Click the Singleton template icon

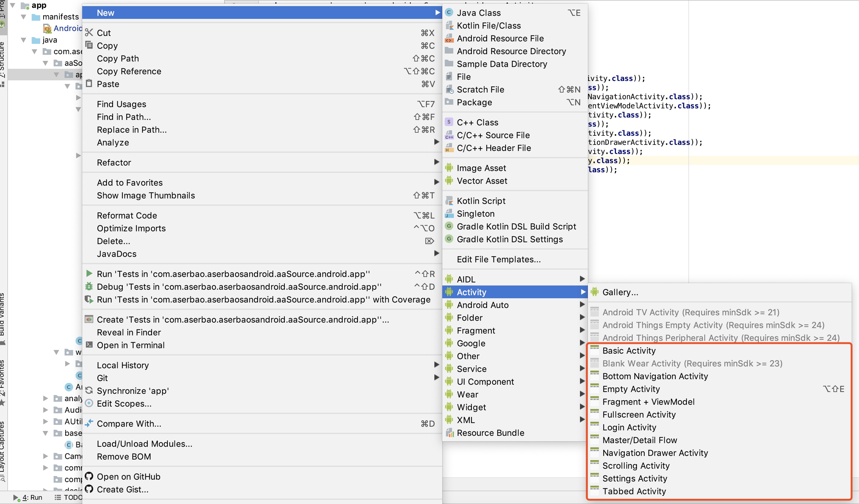pyautogui.click(x=449, y=214)
